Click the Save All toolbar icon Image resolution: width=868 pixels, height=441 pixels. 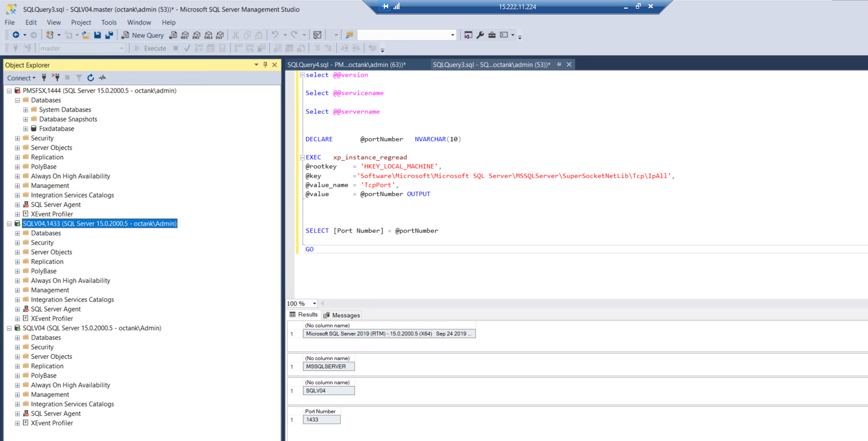[x=109, y=35]
